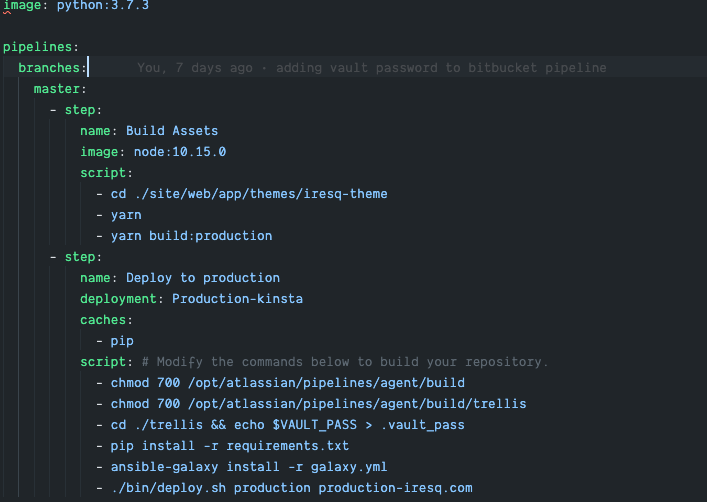Image resolution: width=707 pixels, height=502 pixels.
Task: Click the 'step:' key above 'Build Assets'
Action: point(83,110)
